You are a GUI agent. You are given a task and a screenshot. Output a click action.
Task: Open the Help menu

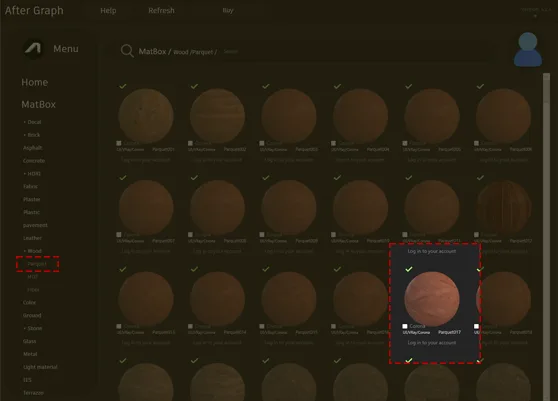point(108,11)
